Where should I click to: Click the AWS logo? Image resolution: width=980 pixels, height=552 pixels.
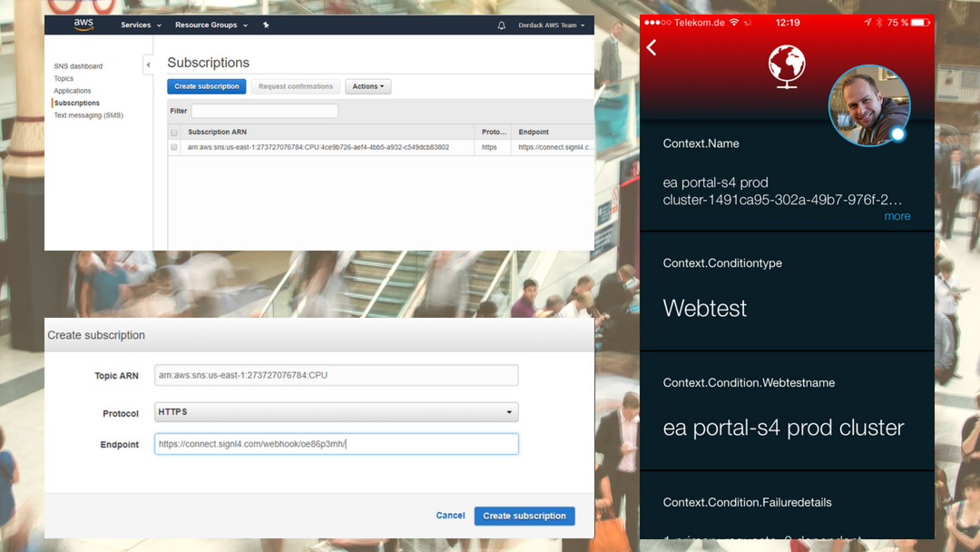coord(83,25)
